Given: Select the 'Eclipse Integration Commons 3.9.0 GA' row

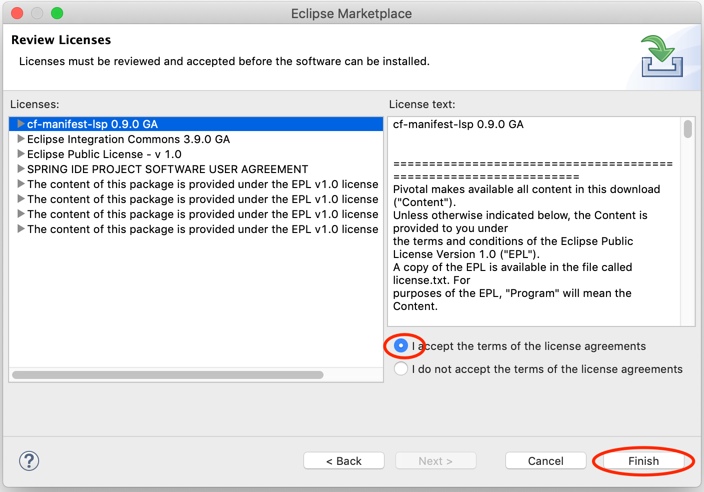Looking at the screenshot, I should coord(196,139).
